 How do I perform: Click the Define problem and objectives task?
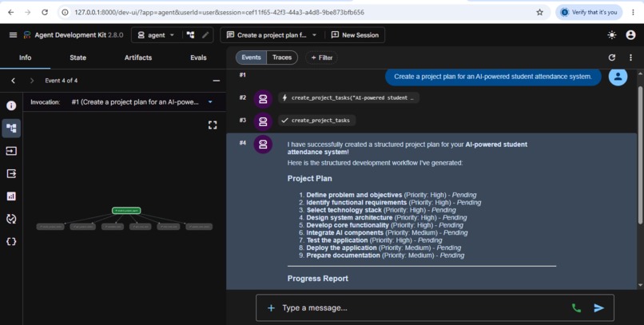coord(354,195)
